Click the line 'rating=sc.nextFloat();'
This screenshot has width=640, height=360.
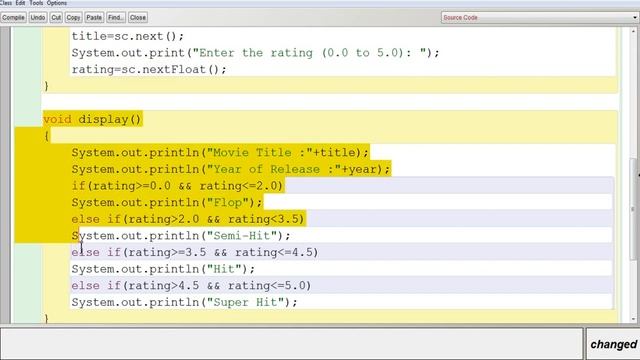click(x=149, y=69)
